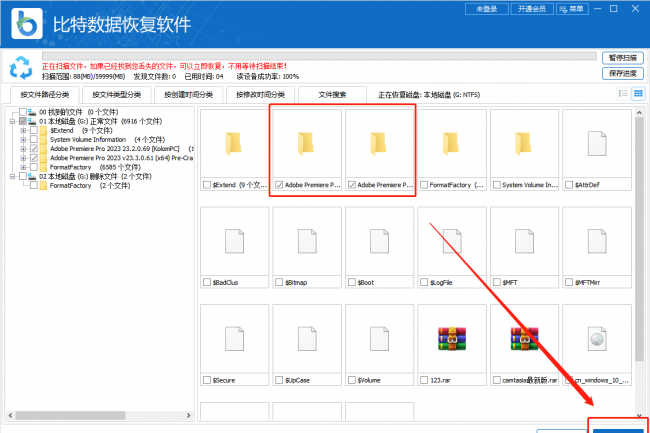This screenshot has width=650, height=433.
Task: Select the camtasia最新版.rar archive icon
Action: (524, 339)
